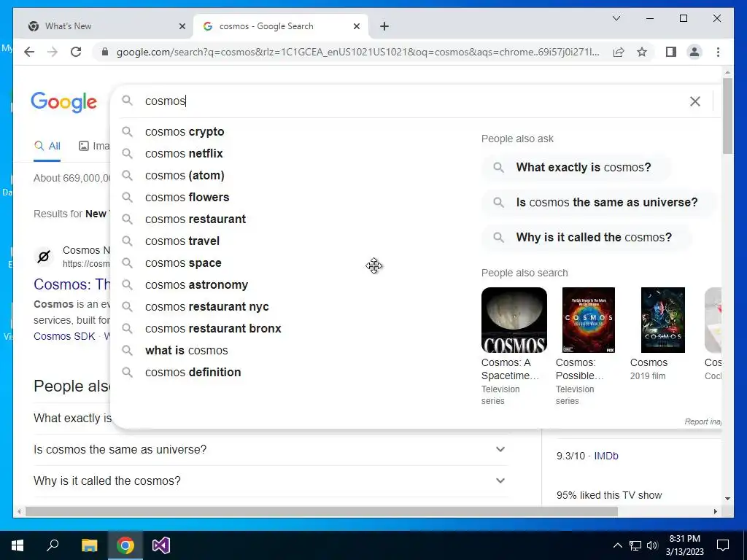
Task: Choose the cosmos crypto suggestion
Action: [185, 131]
